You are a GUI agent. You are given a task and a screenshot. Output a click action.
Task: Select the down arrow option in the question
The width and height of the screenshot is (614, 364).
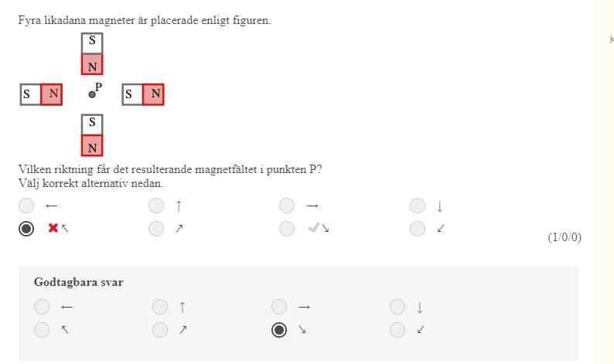tap(418, 206)
